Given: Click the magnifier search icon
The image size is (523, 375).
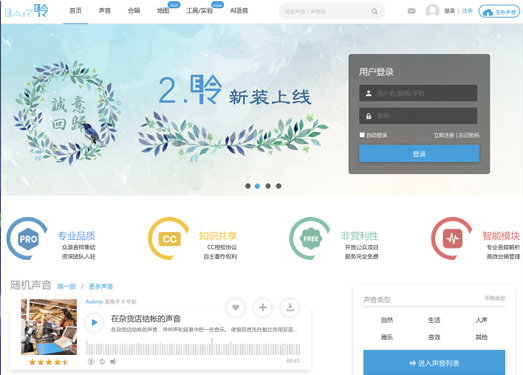Looking at the screenshot, I should pos(375,11).
